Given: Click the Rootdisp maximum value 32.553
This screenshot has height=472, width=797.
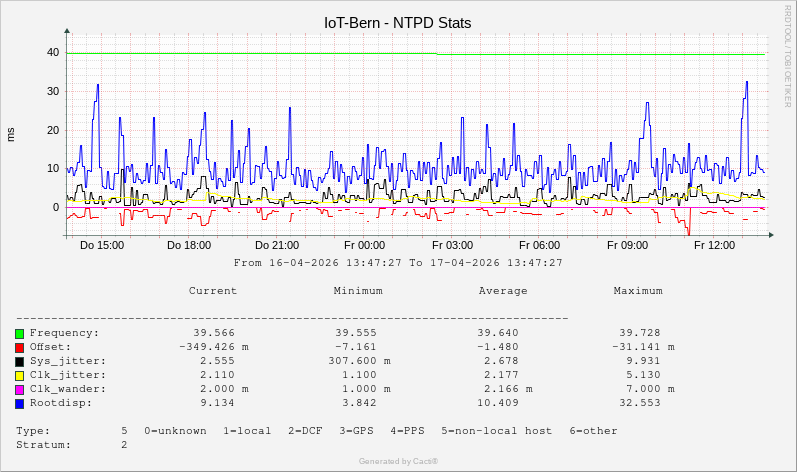Looking at the screenshot, I should [x=640, y=403].
